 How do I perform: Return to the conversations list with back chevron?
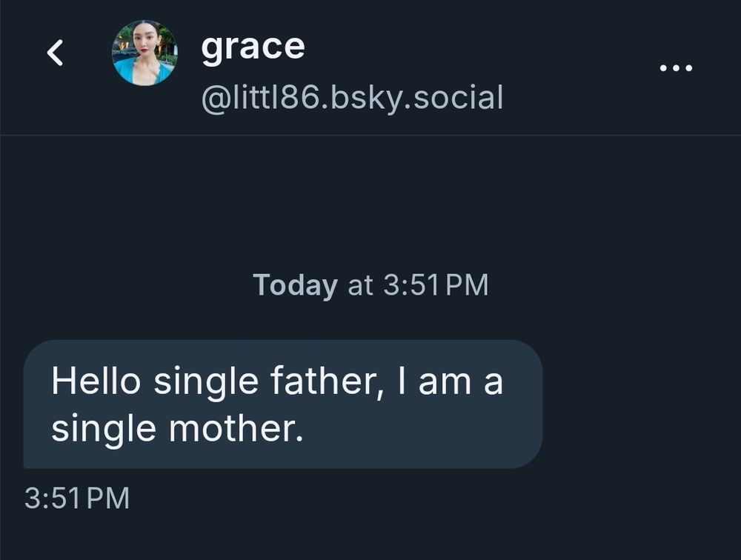click(55, 53)
